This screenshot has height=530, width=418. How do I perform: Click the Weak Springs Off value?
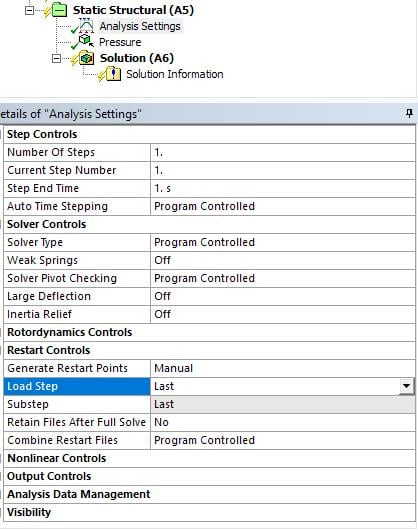click(283, 260)
